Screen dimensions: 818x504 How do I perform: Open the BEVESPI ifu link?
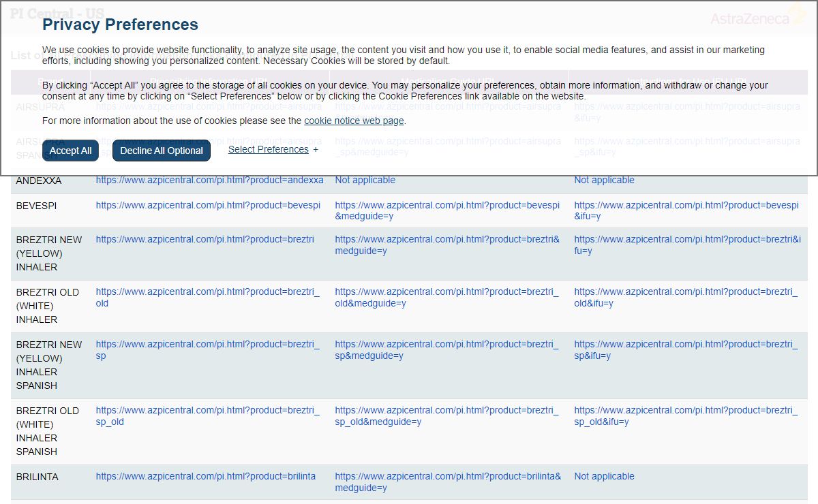tap(686, 210)
